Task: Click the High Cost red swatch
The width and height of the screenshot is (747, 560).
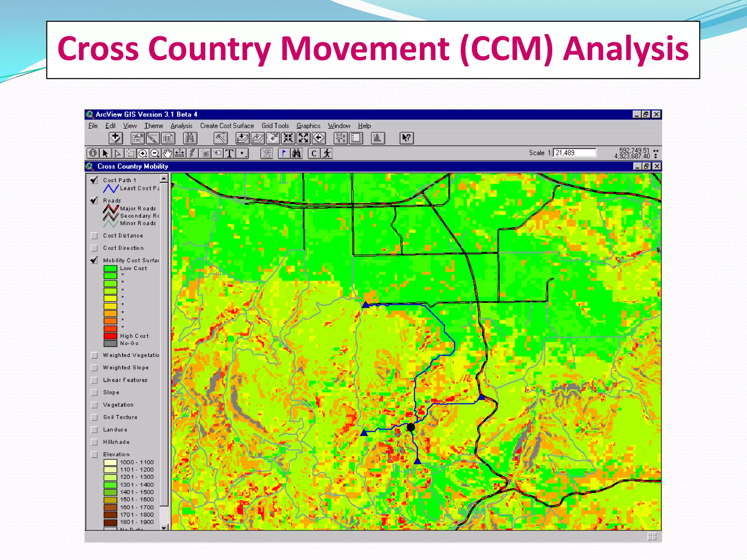Action: (x=110, y=336)
